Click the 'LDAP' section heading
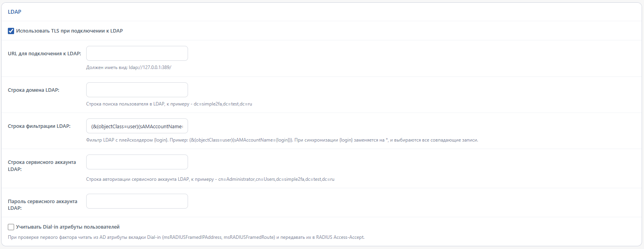The image size is (644, 249). [14, 12]
